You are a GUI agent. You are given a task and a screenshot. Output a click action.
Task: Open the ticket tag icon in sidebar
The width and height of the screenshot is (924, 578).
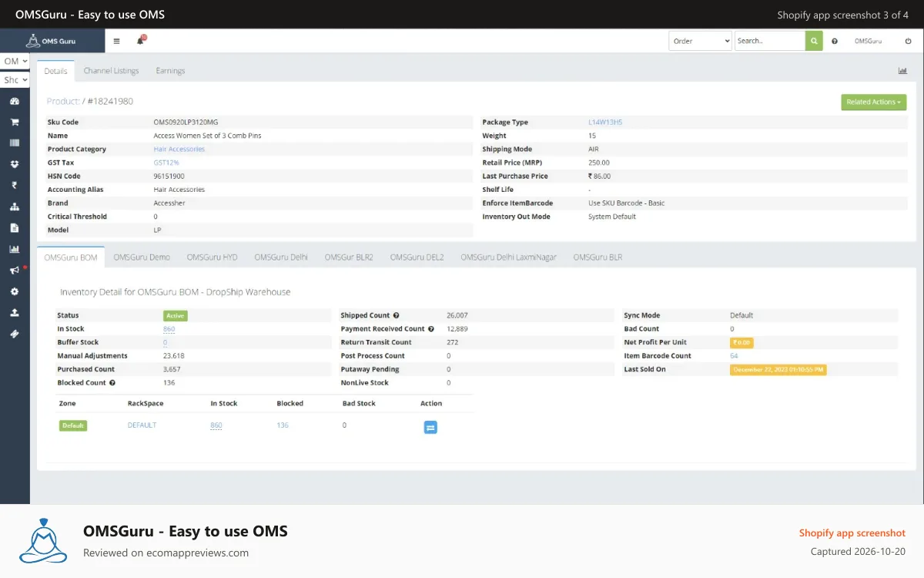pyautogui.click(x=14, y=334)
